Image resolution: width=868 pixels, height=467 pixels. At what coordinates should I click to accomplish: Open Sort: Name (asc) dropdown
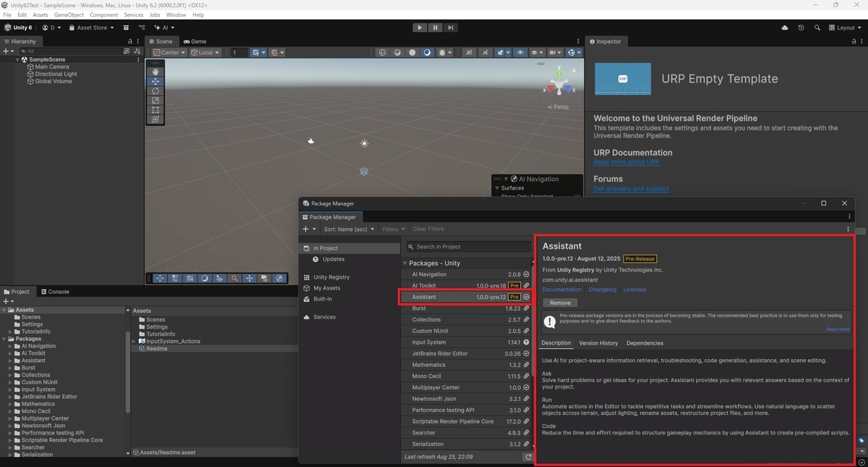(349, 229)
